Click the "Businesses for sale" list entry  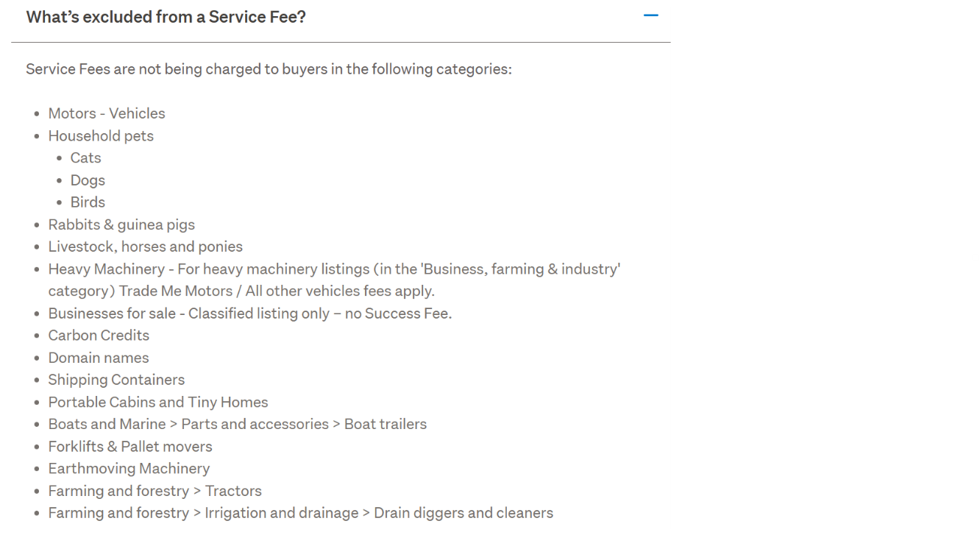coord(112,313)
